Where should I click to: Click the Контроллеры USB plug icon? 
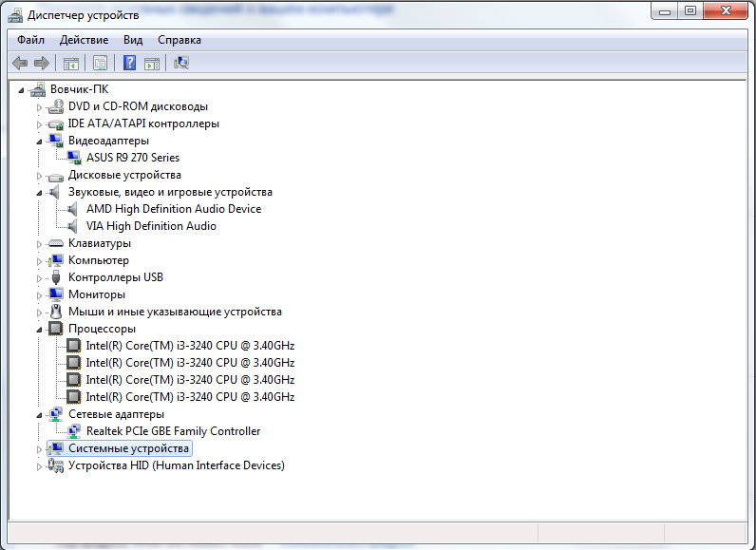[56, 277]
